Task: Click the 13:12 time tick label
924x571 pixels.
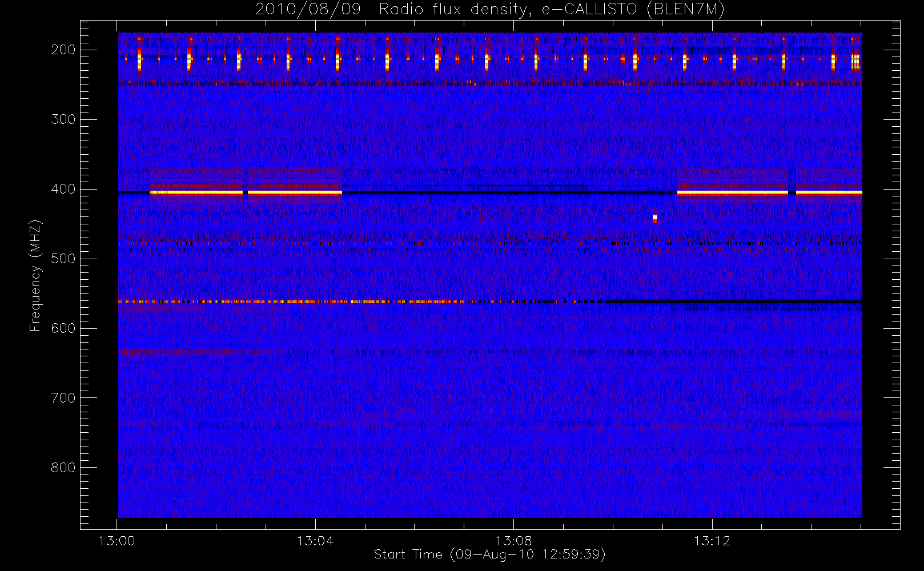Action: pos(712,541)
